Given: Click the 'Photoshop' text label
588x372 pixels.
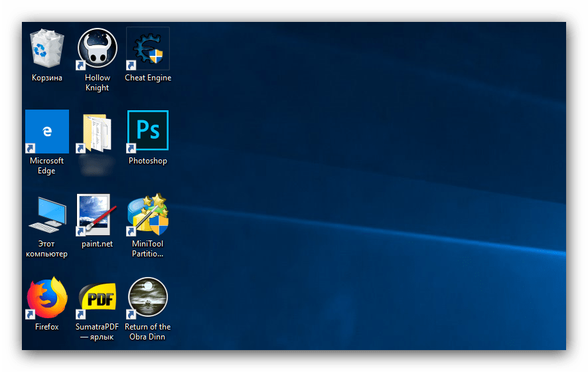Looking at the screenshot, I should [x=148, y=161].
